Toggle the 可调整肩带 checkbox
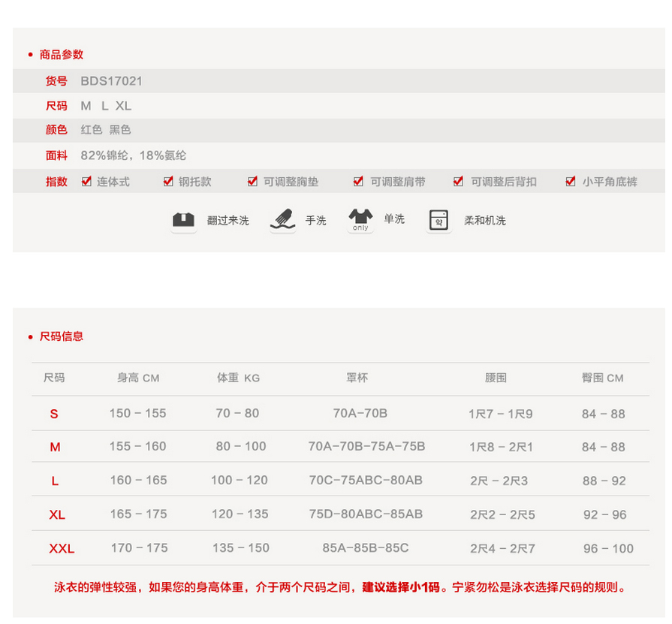The width and height of the screenshot is (672, 624). click(x=359, y=181)
